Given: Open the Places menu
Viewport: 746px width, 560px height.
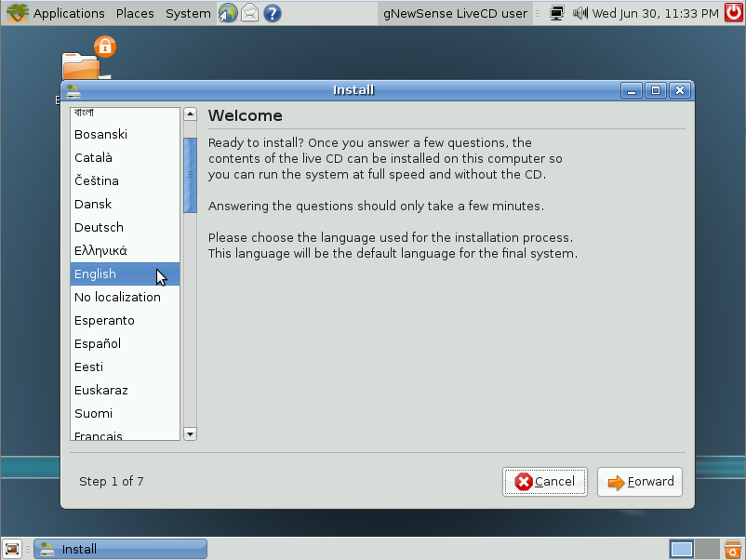Looking at the screenshot, I should (x=135, y=13).
